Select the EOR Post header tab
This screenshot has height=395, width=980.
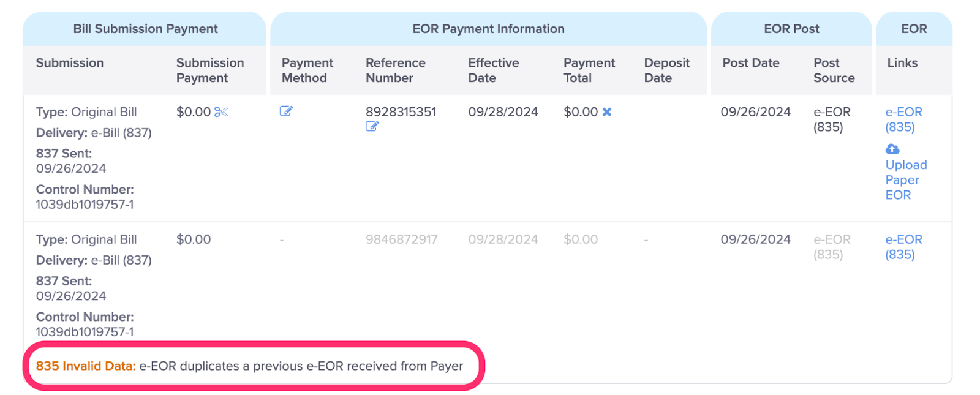click(791, 29)
